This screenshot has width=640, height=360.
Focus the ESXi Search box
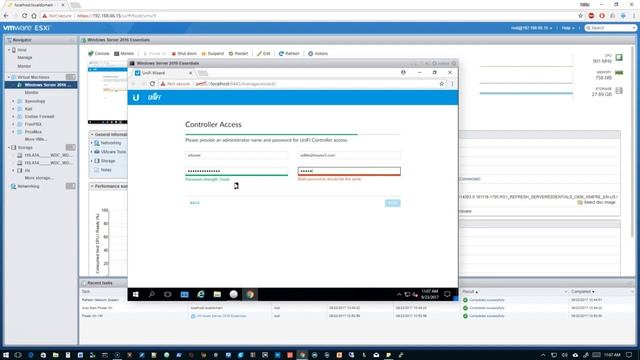click(x=611, y=28)
